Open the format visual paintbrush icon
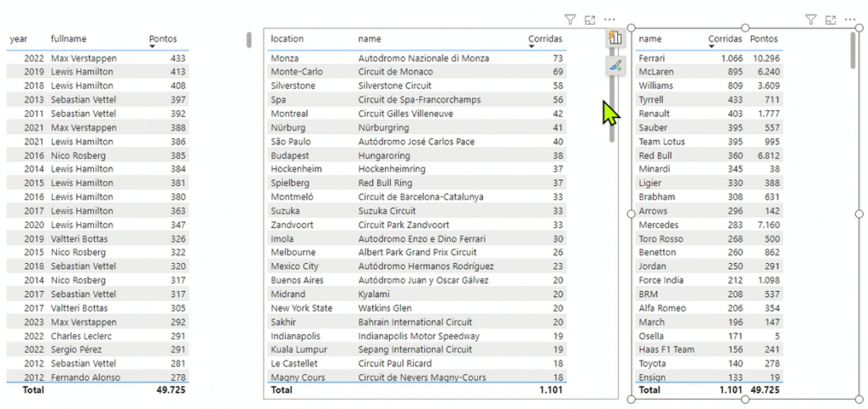Image resolution: width=868 pixels, height=409 pixels. point(615,65)
